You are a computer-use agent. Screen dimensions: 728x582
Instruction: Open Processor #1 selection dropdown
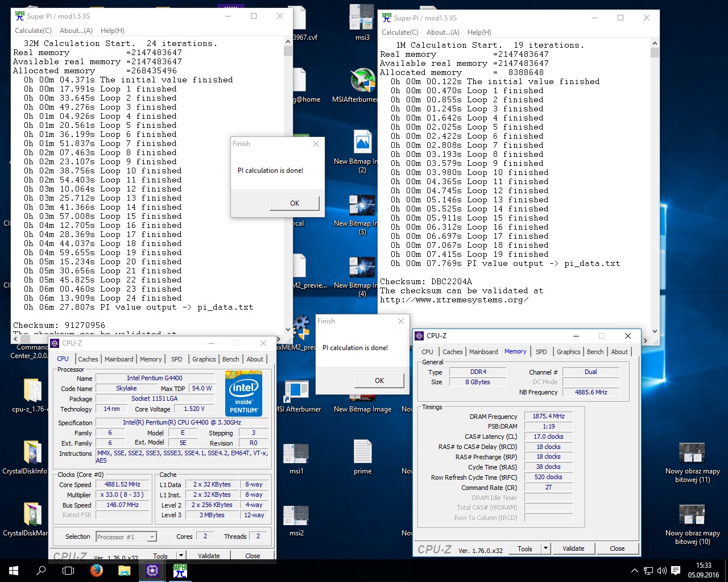126,537
